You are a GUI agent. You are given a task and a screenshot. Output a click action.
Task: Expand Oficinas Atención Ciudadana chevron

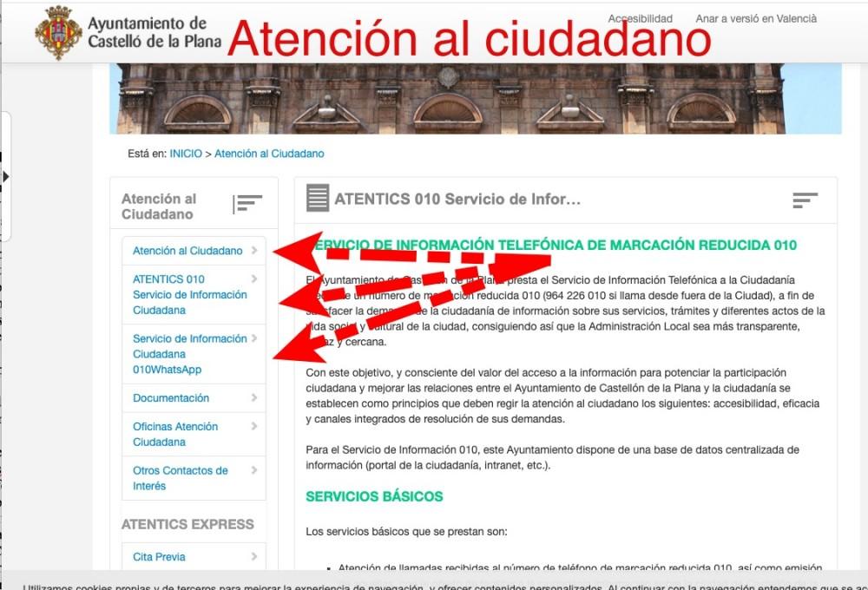(x=254, y=427)
